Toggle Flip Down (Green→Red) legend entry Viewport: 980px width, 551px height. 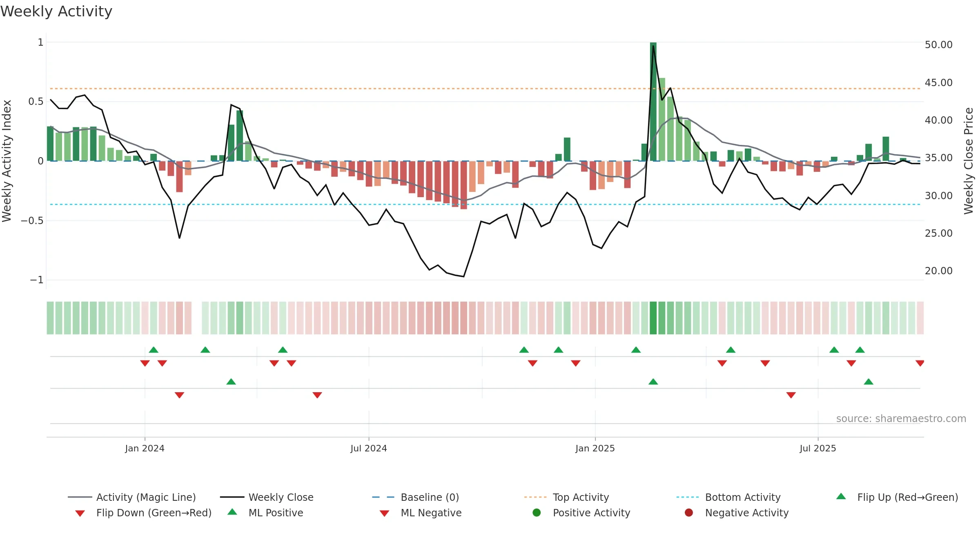(x=143, y=513)
